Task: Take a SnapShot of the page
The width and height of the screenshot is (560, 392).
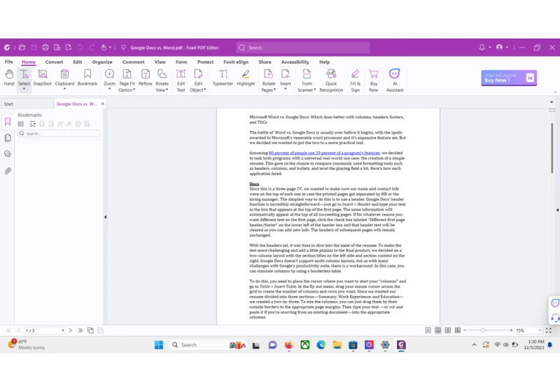Action: tap(43, 78)
